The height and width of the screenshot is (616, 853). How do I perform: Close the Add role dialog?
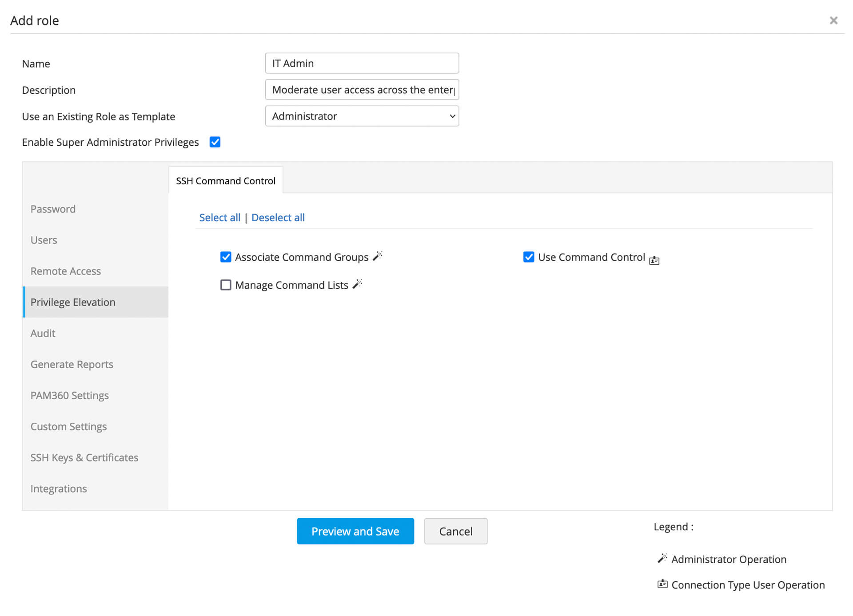833,20
